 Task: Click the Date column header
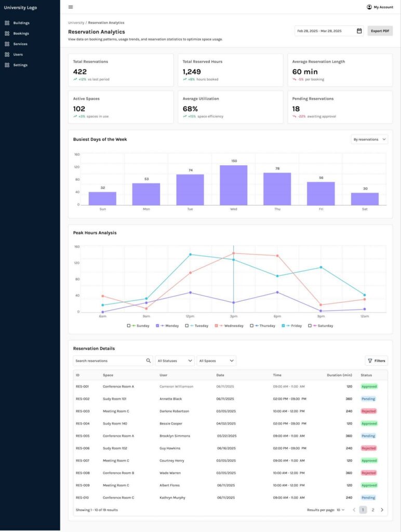click(x=220, y=375)
